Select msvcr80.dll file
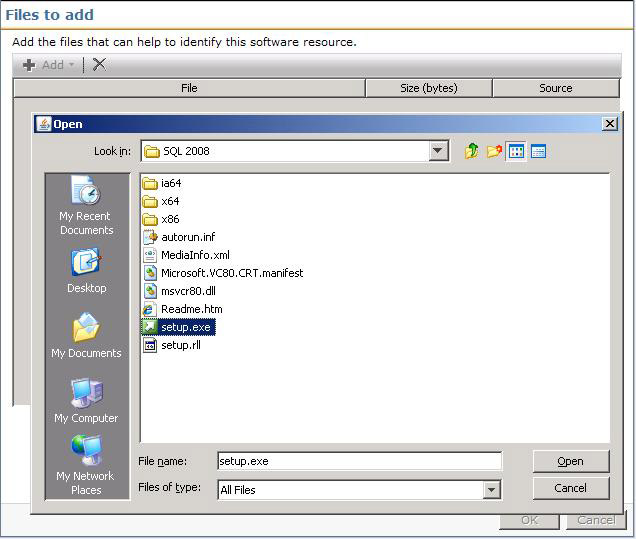Image resolution: width=636 pixels, height=539 pixels. (180, 291)
